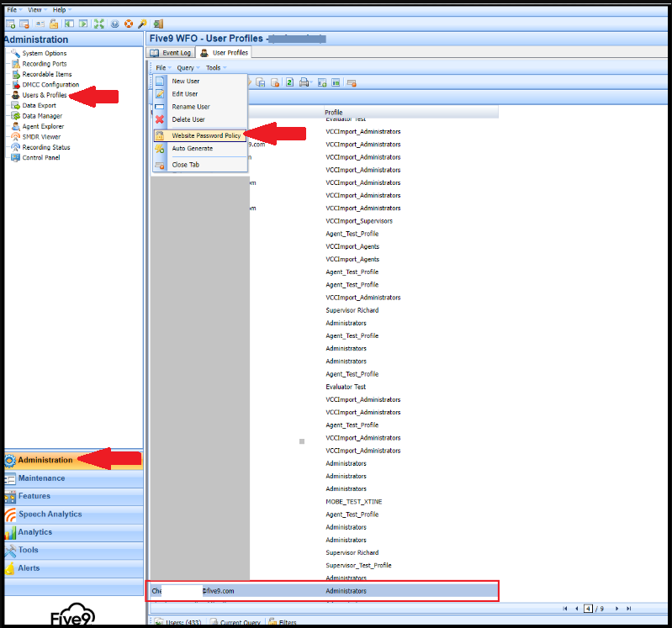The width and height of the screenshot is (672, 628).
Task: Click the save copy icon in User Profiles toolbar
Action: [261, 82]
